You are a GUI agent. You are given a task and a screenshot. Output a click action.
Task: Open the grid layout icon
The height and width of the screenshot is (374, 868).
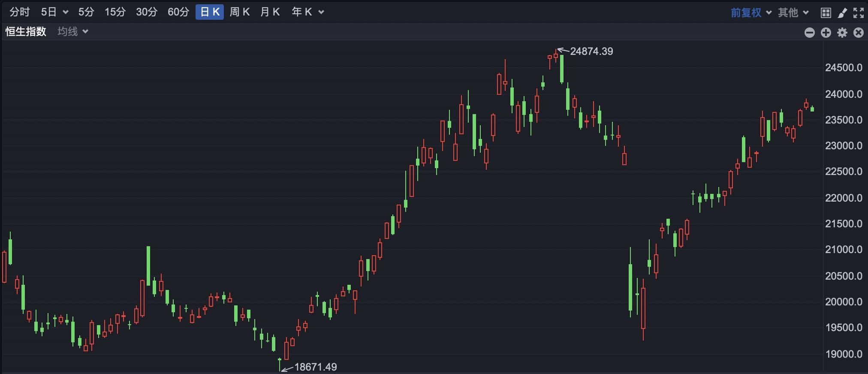[x=826, y=13]
